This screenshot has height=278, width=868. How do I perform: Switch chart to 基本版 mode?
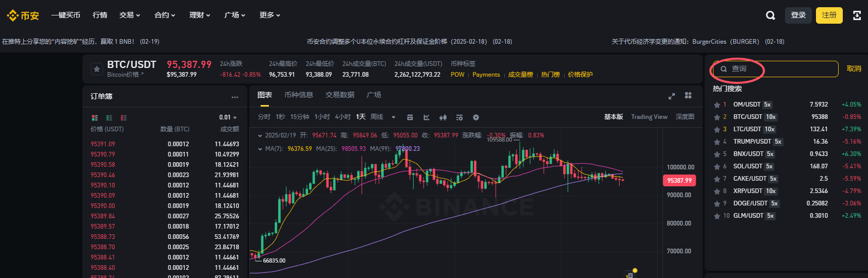[614, 117]
